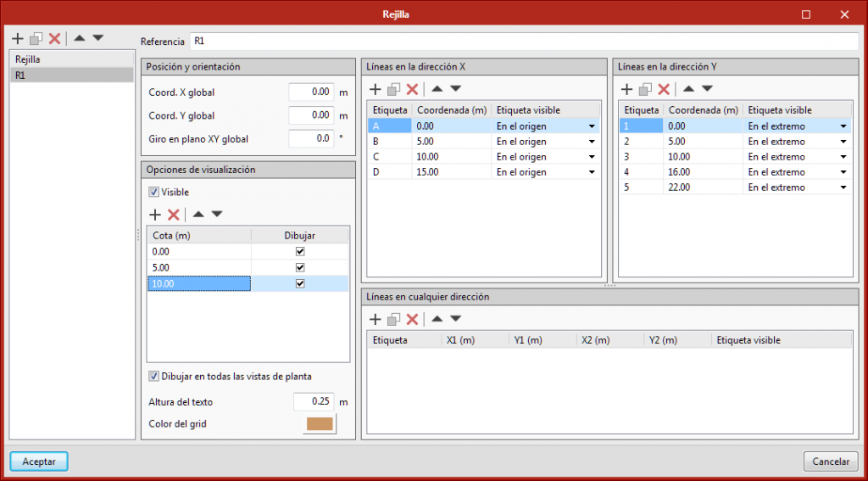Click the Referencia input field

[525, 42]
